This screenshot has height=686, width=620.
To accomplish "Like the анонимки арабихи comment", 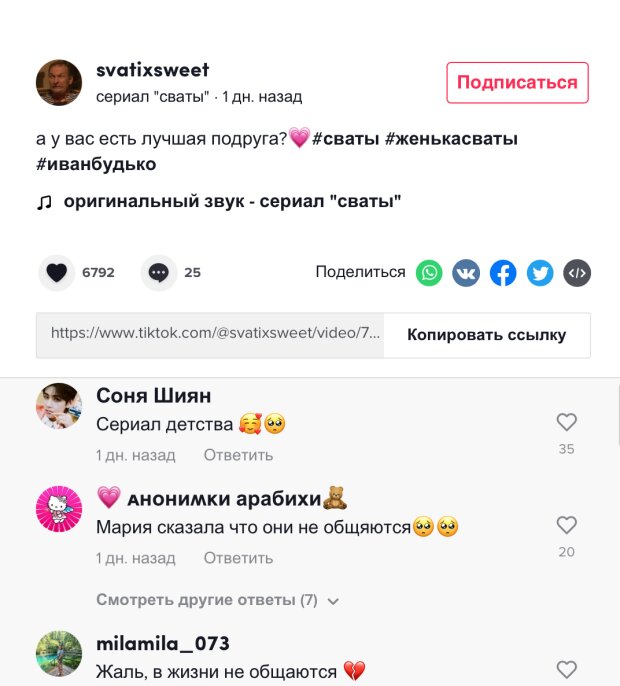I will (567, 525).
